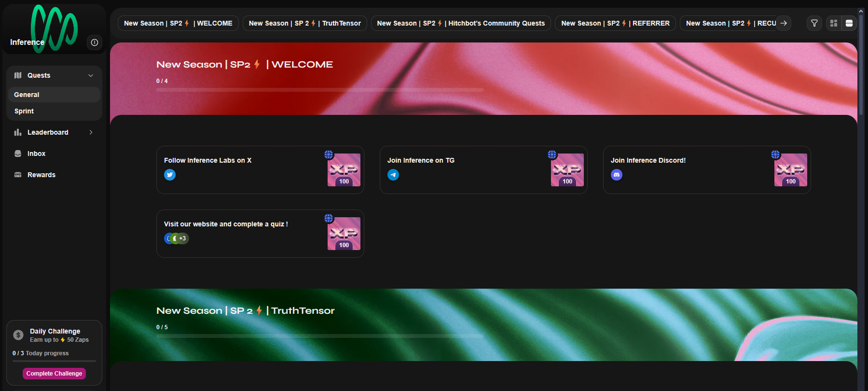Open the TruthTensor season tab
The height and width of the screenshot is (391, 868).
(304, 23)
